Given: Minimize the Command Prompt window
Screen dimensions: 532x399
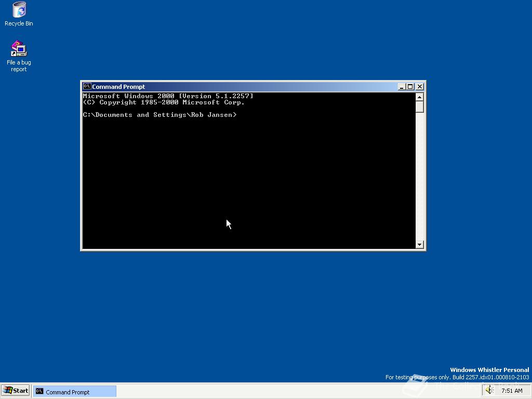Looking at the screenshot, I should (402, 87).
